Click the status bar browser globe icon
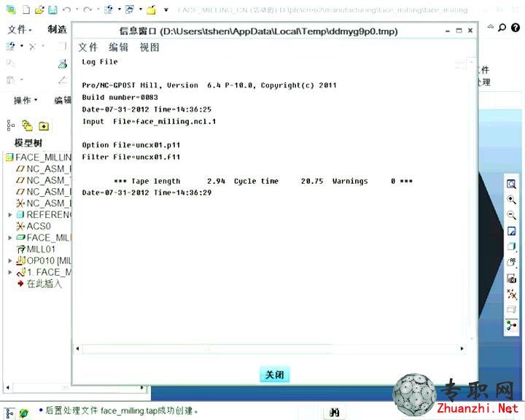Screen dimensions: 525x420 pyautogui.click(x=24, y=413)
